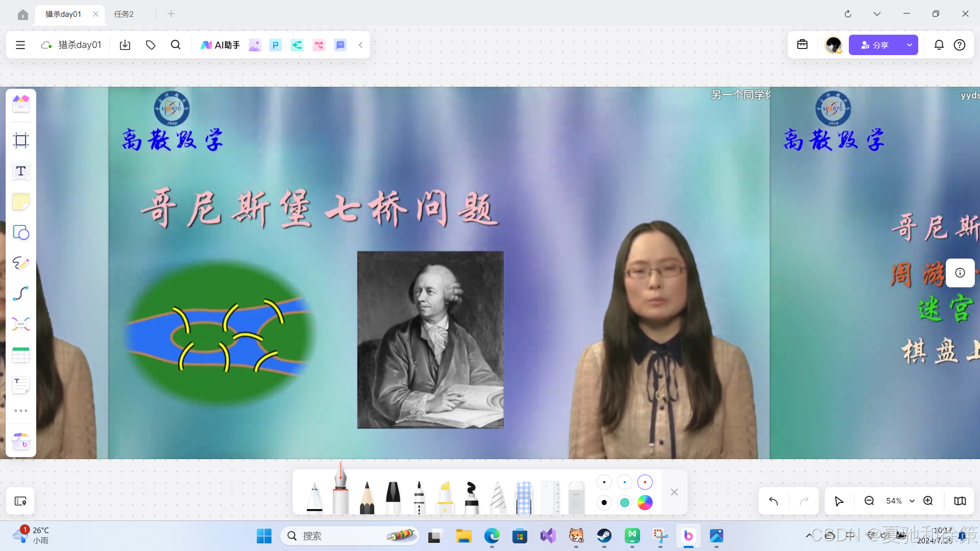Image resolution: width=980 pixels, height=551 pixels.
Task: Select the large black brush preset
Action: coord(604,503)
